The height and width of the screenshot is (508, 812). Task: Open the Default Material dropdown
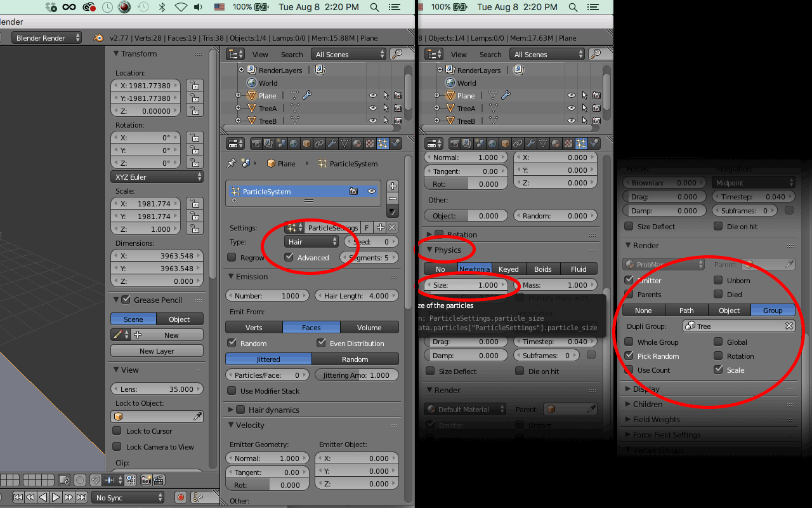(x=466, y=410)
